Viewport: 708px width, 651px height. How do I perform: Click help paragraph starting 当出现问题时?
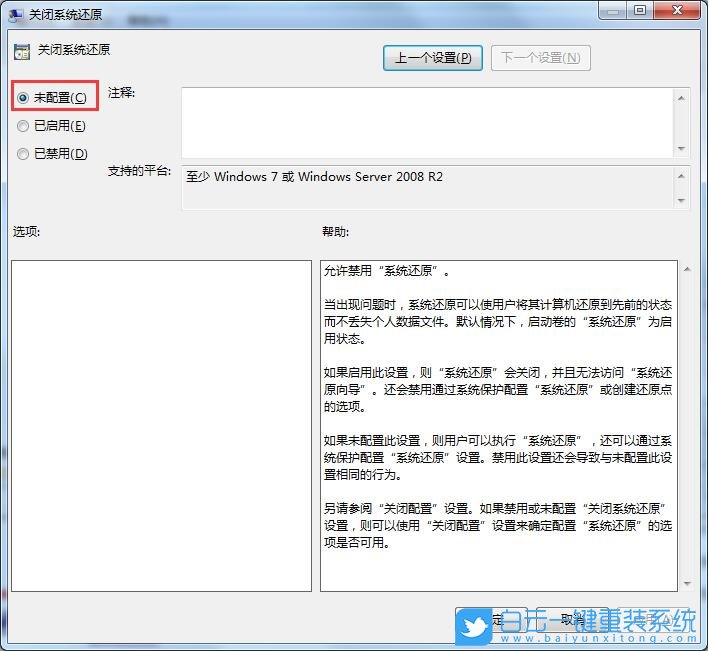(x=498, y=321)
